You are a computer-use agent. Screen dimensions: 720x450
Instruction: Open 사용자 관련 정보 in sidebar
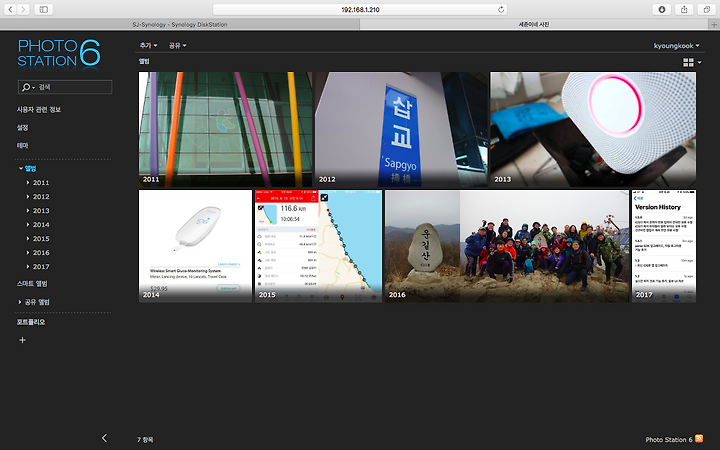[x=39, y=110]
